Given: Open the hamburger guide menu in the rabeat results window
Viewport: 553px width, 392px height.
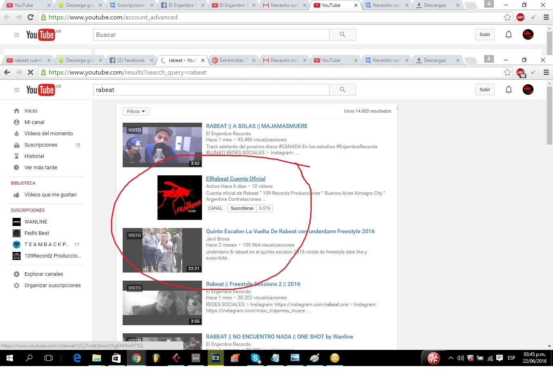Looking at the screenshot, I should (17, 90).
